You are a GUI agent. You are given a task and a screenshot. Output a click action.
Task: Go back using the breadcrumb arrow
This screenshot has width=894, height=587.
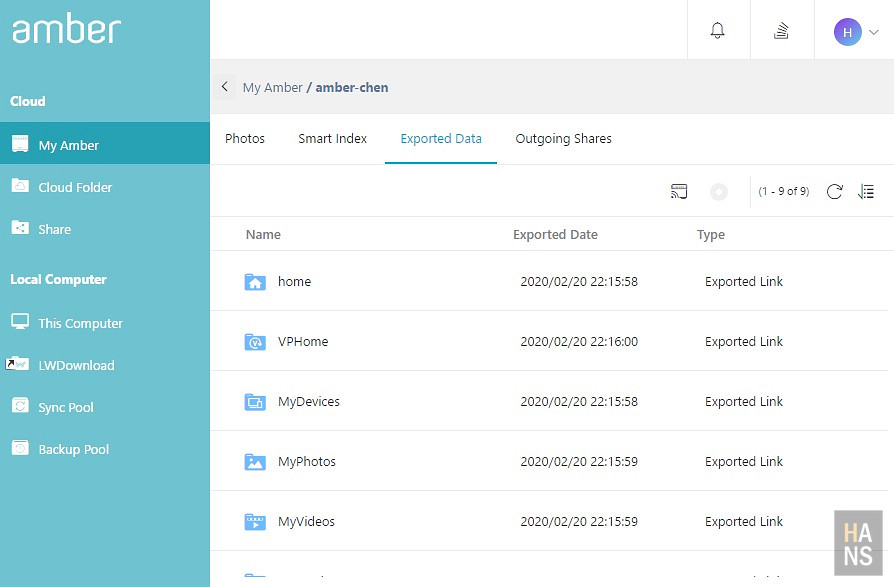pyautogui.click(x=225, y=87)
